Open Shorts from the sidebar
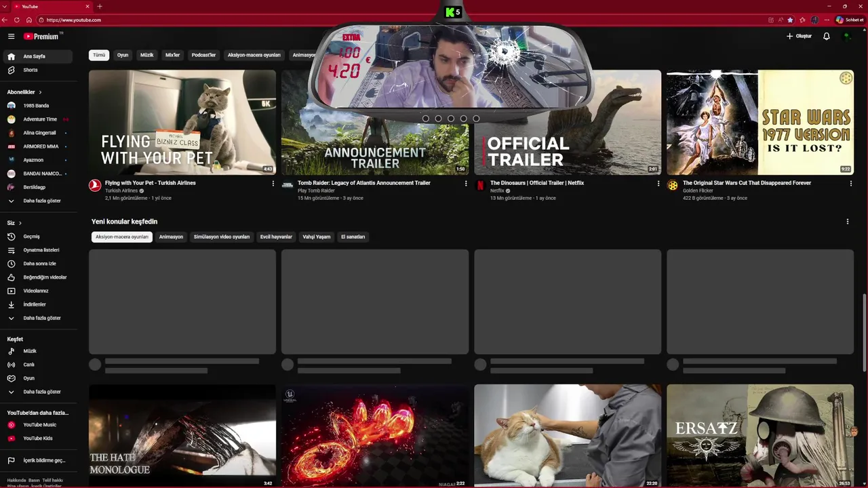The image size is (868, 488). [x=37, y=70]
